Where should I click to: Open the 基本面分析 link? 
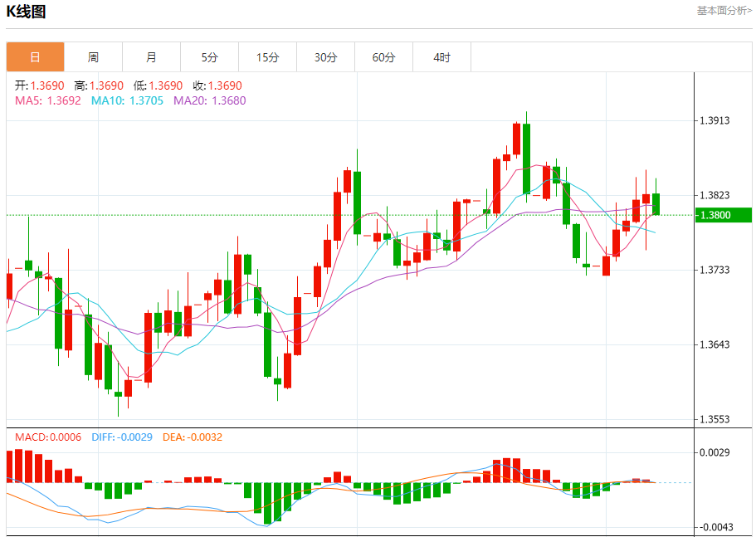pyautogui.click(x=724, y=11)
